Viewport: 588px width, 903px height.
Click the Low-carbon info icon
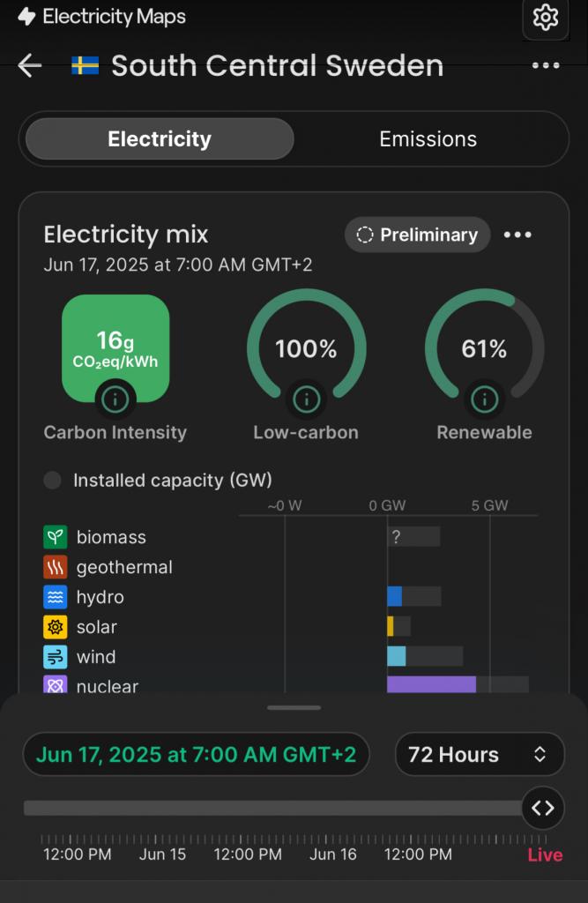(306, 399)
